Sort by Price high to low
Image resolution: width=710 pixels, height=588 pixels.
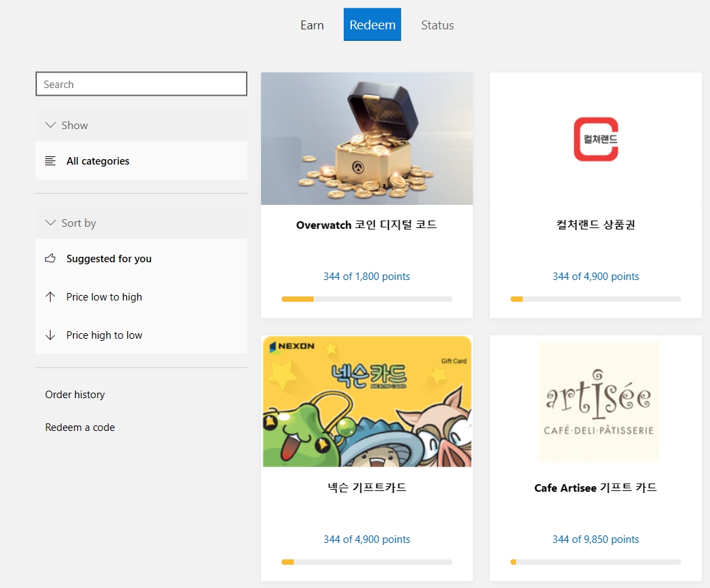tap(104, 335)
